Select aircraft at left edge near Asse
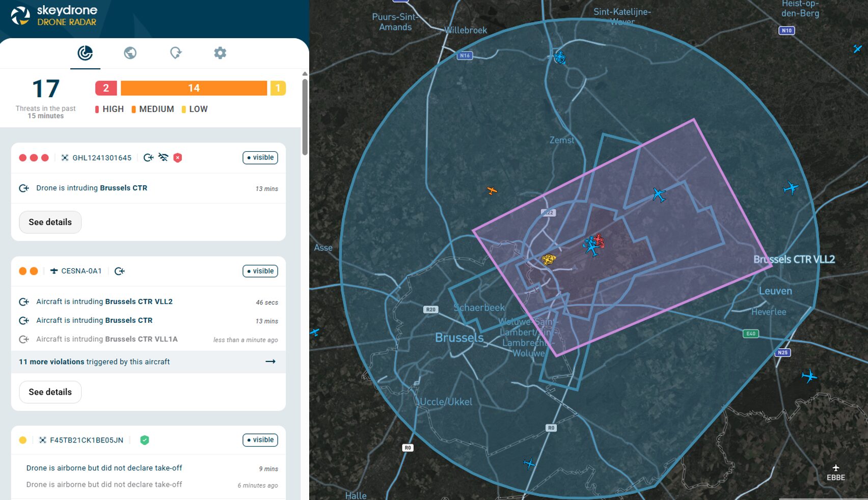 315,332
